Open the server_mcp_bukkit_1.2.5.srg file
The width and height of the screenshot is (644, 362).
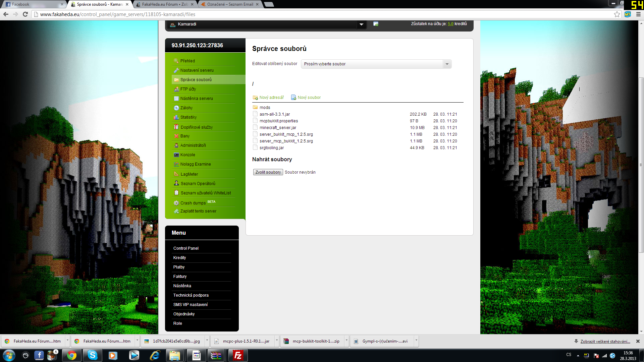(x=286, y=141)
